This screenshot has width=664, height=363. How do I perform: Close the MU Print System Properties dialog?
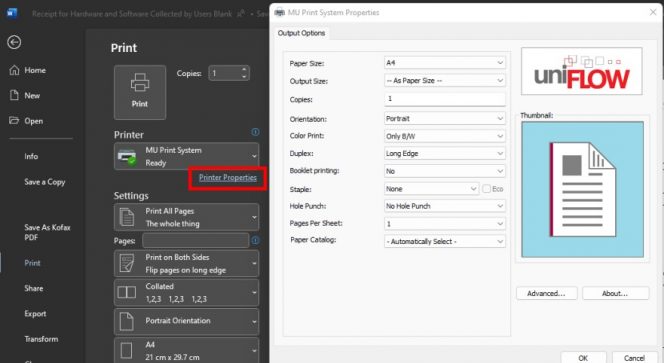pos(653,12)
